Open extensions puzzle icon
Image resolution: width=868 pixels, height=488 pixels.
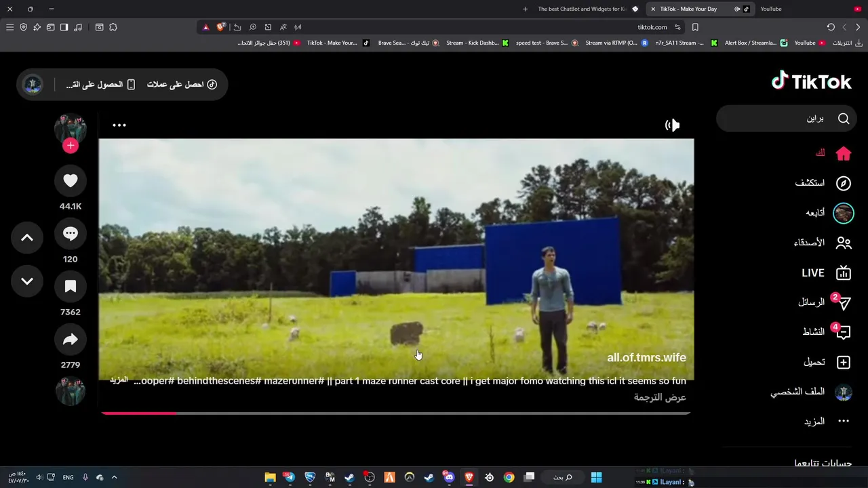pyautogui.click(x=113, y=27)
